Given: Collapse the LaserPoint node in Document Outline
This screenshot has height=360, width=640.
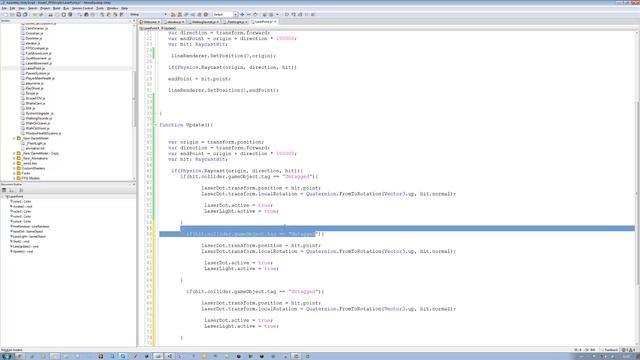Looking at the screenshot, I should pos(3,196).
